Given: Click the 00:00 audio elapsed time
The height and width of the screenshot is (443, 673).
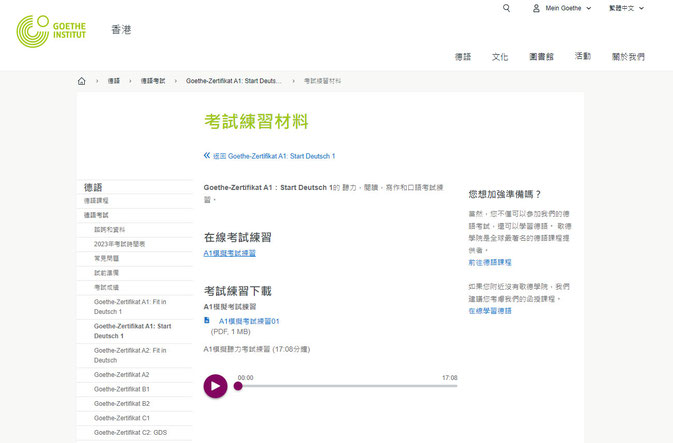Looking at the screenshot, I should coord(246,378).
